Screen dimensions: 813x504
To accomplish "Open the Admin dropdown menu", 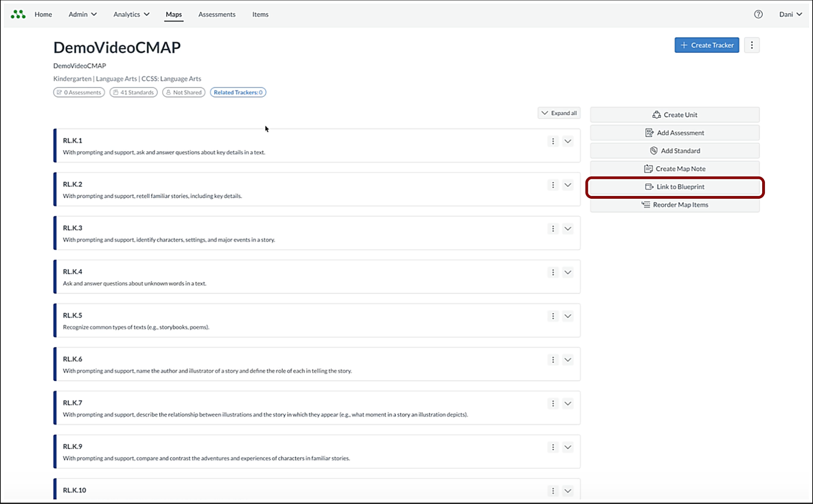I will (83, 14).
